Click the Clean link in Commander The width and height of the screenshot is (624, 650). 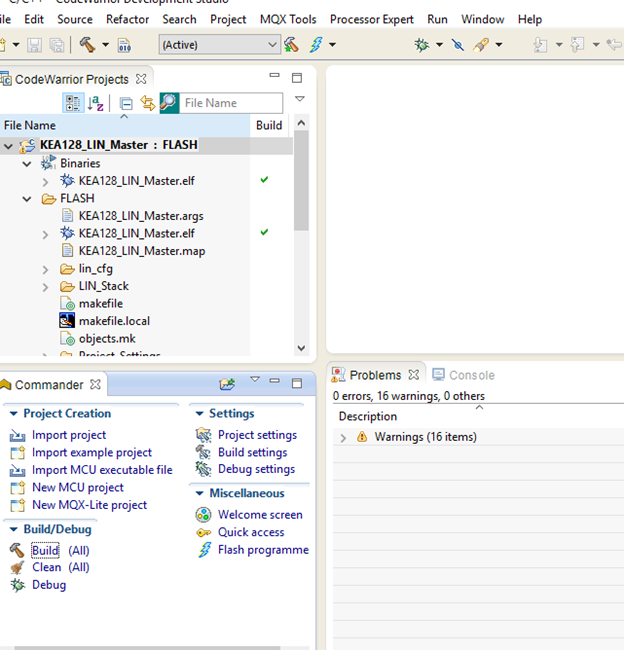pyautogui.click(x=46, y=567)
